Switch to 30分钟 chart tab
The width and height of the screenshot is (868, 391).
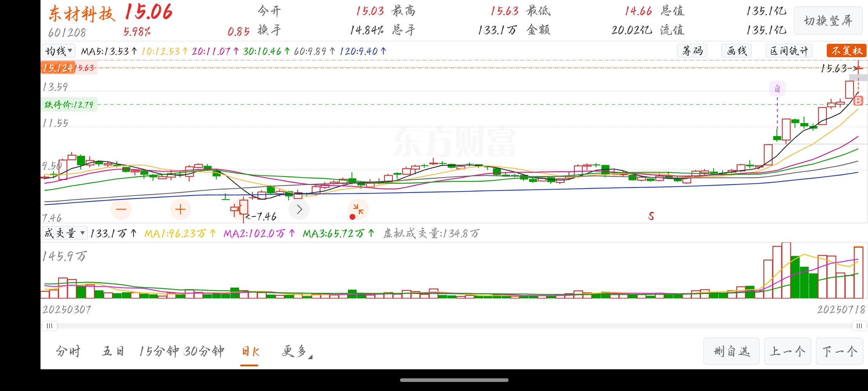[x=204, y=351]
